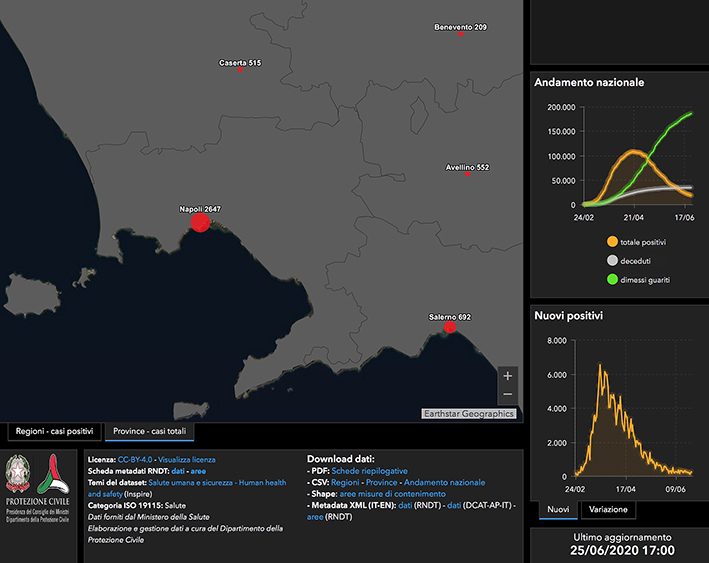The width and height of the screenshot is (709, 563).
Task: Select the Nuovi chart tab
Action: tap(557, 510)
